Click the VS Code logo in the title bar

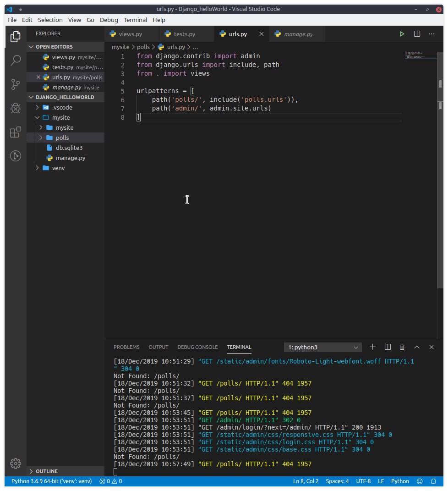(x=9, y=9)
